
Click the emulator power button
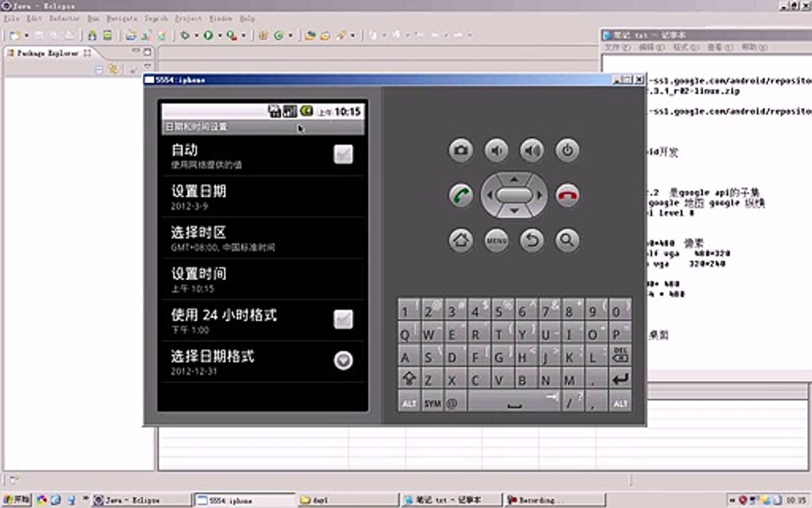(567, 150)
